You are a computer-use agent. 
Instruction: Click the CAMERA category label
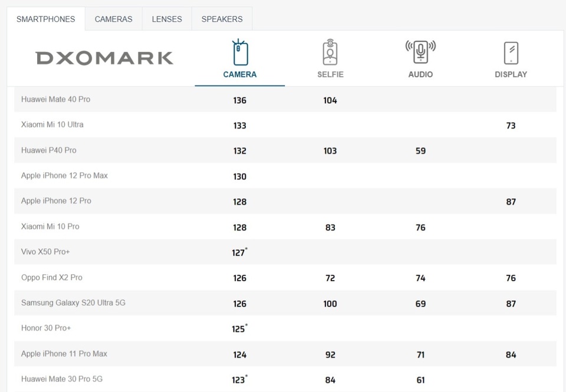coord(240,74)
